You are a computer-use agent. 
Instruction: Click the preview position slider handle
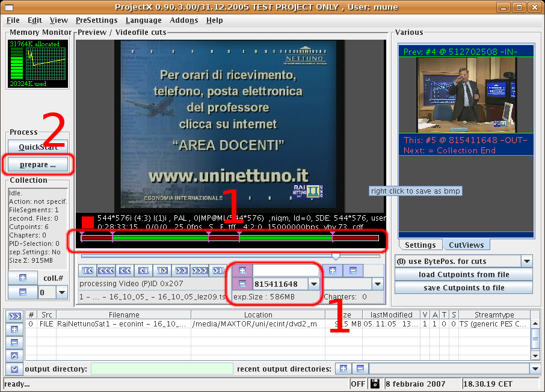336,257
